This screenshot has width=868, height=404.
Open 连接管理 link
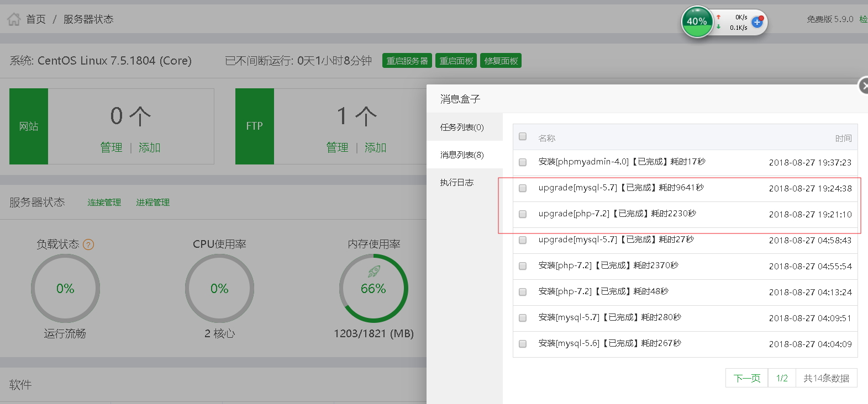click(104, 203)
